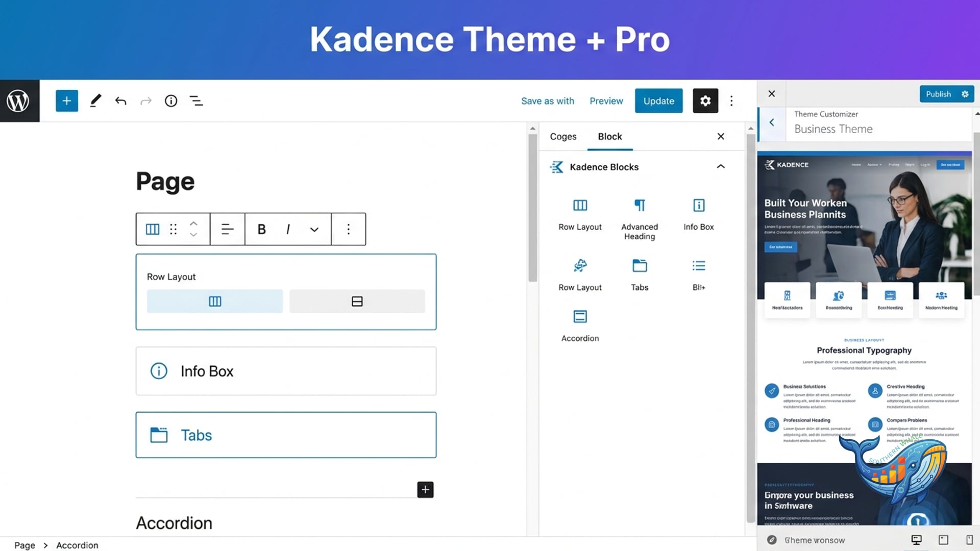Click the Update button
Viewport: 980px width, 551px height.
(658, 101)
